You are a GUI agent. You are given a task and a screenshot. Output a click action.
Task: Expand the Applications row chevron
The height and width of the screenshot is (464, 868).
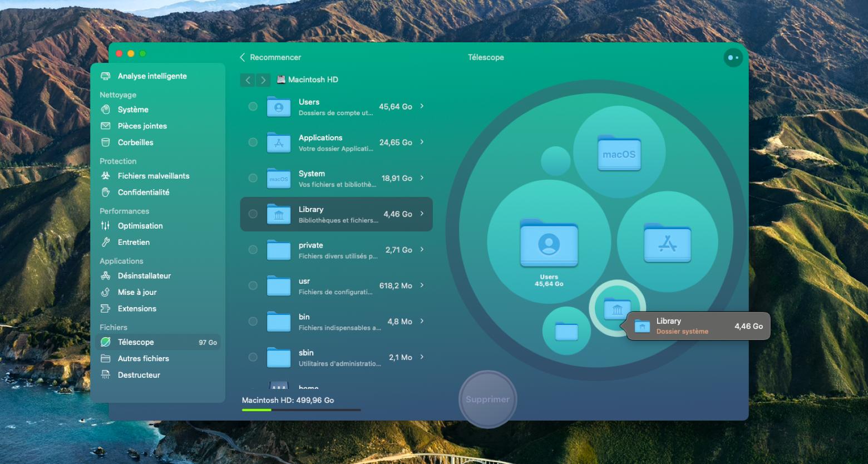(422, 142)
